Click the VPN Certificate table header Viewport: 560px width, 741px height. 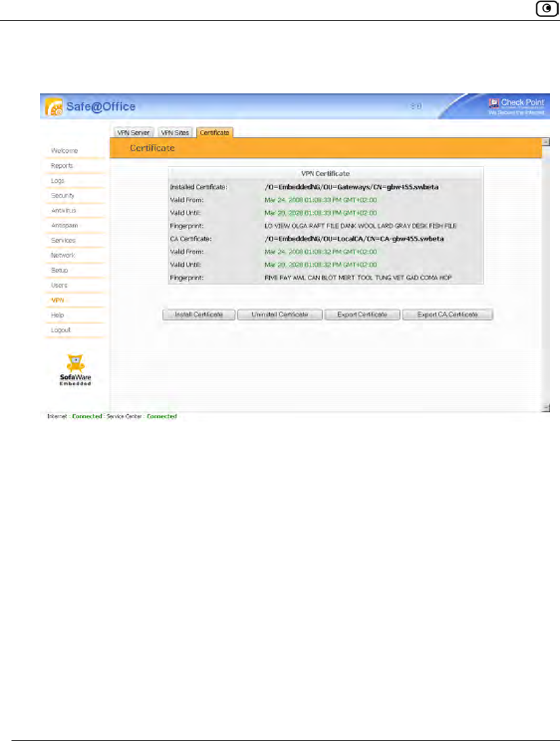[325, 174]
